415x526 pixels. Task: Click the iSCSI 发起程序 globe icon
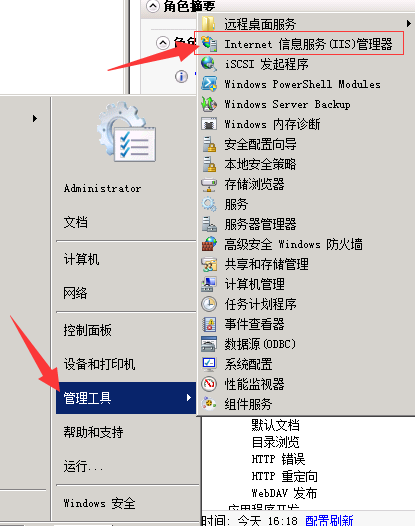[209, 64]
